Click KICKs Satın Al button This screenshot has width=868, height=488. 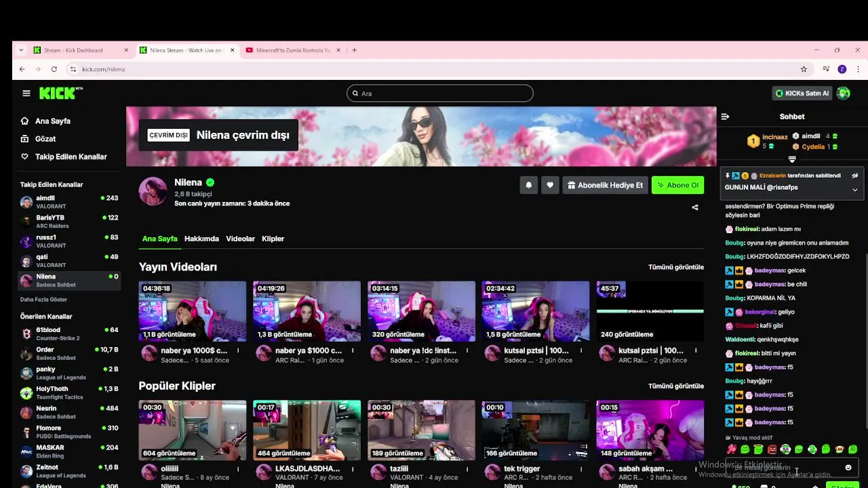(802, 94)
